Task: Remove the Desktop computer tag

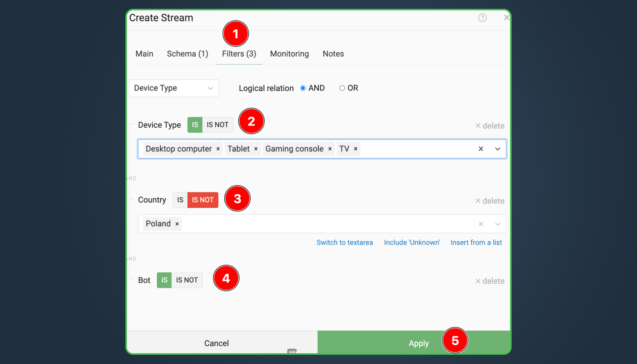Action: point(218,149)
